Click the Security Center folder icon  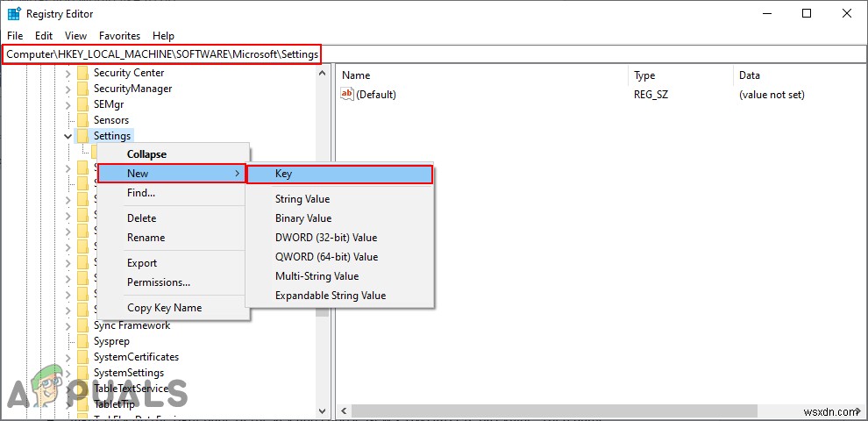coord(83,73)
